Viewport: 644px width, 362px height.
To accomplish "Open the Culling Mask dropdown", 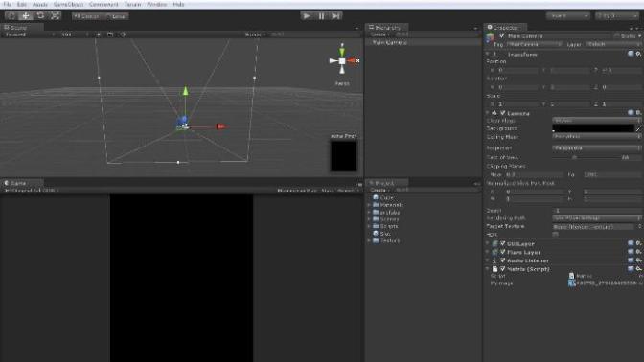I will tap(596, 137).
